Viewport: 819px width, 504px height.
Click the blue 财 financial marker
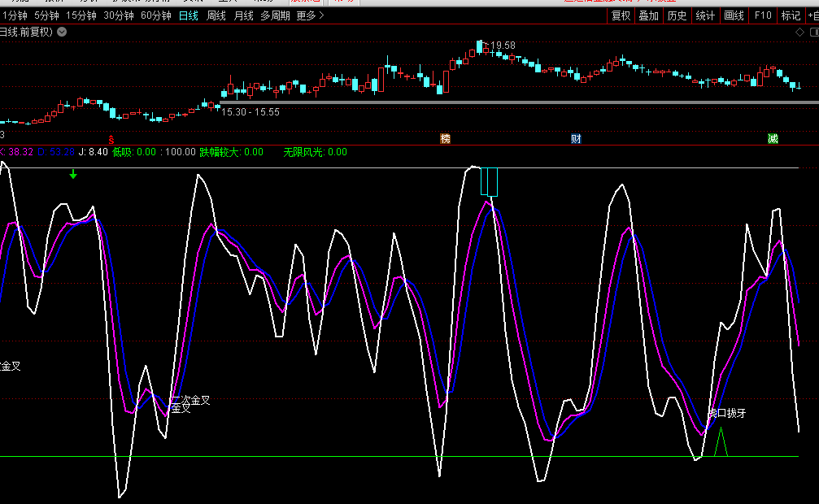(x=576, y=139)
